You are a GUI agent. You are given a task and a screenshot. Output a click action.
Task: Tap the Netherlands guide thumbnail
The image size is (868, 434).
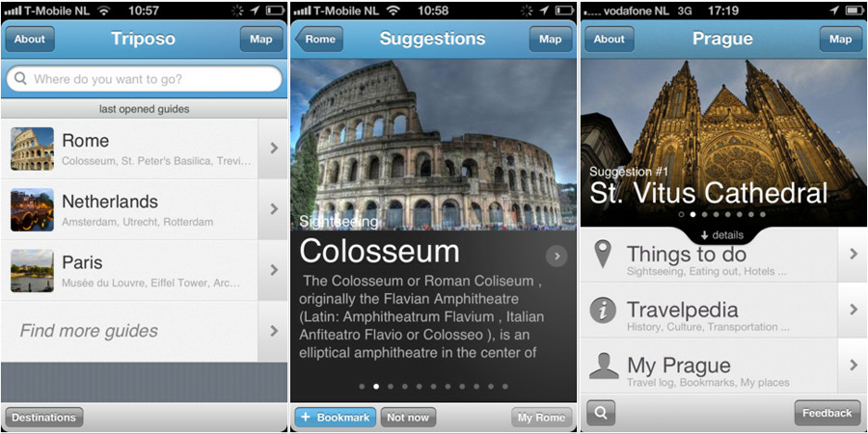click(32, 209)
